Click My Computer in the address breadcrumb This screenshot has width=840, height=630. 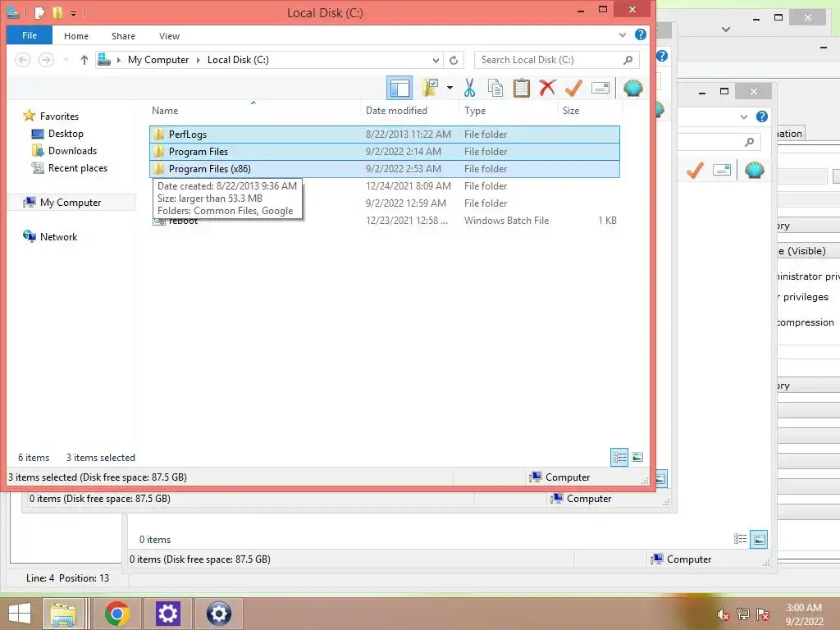click(x=158, y=60)
